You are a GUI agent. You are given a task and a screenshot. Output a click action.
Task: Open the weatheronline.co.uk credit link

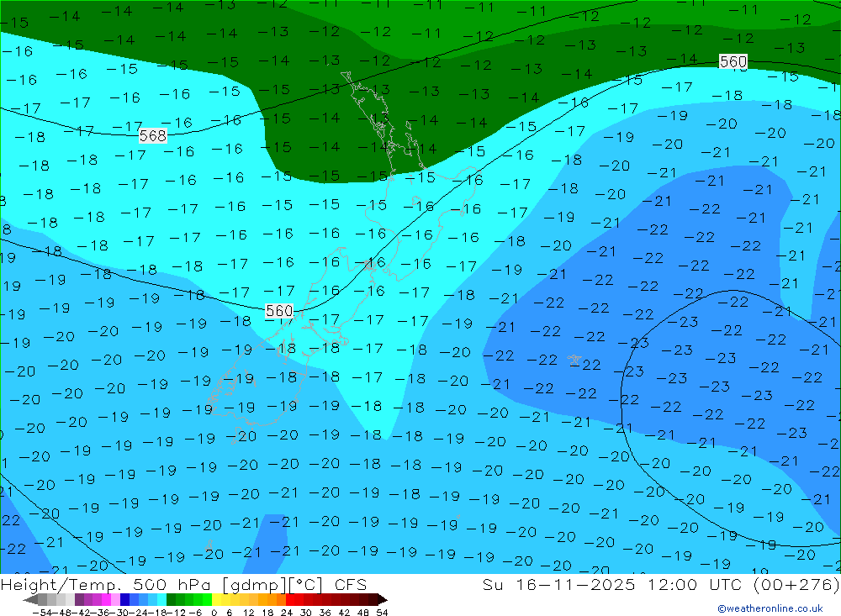pos(770,608)
